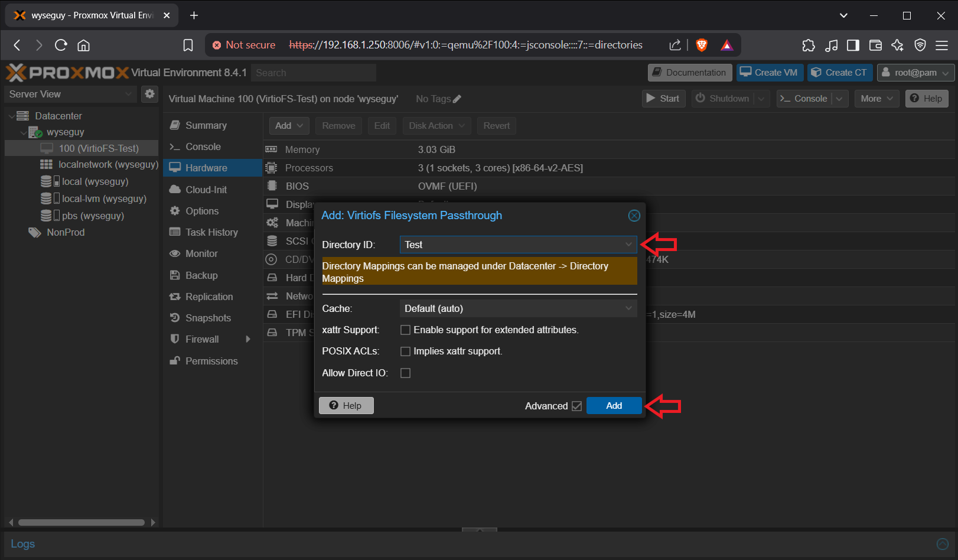Image resolution: width=958 pixels, height=560 pixels.
Task: Open the Console options arrow
Action: (x=839, y=99)
